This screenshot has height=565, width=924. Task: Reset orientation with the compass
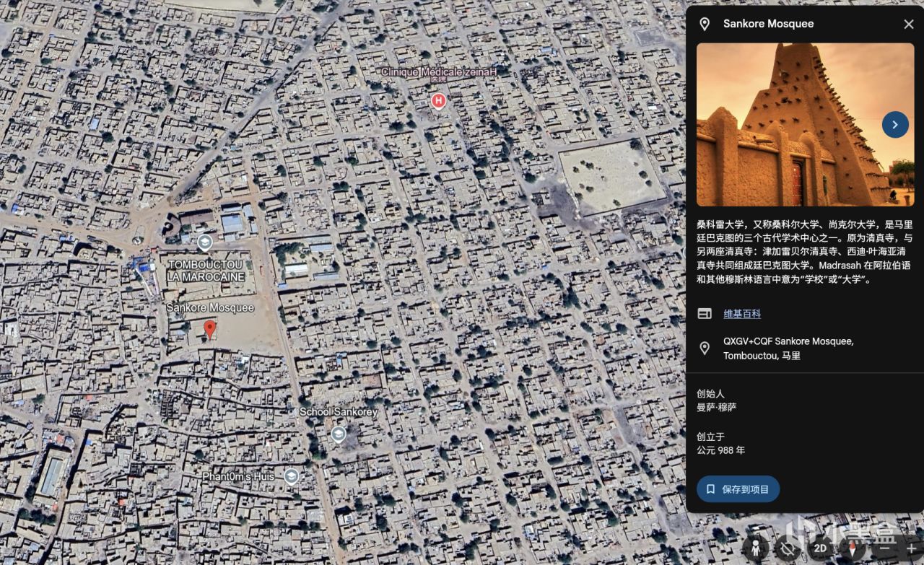[x=853, y=548]
